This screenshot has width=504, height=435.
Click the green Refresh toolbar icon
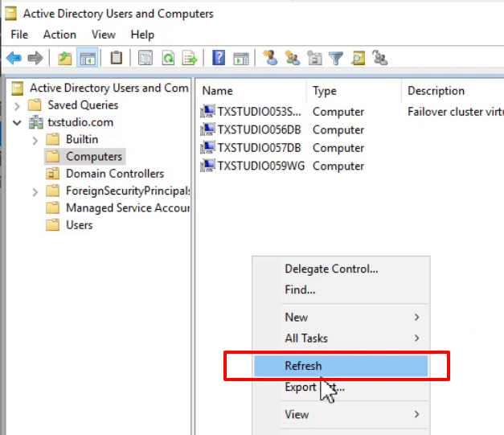pos(168,58)
